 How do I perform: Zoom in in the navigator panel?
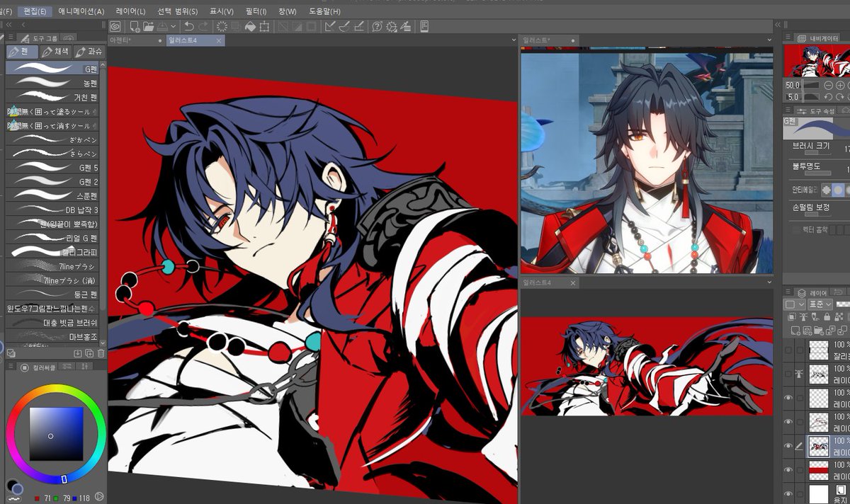point(840,85)
